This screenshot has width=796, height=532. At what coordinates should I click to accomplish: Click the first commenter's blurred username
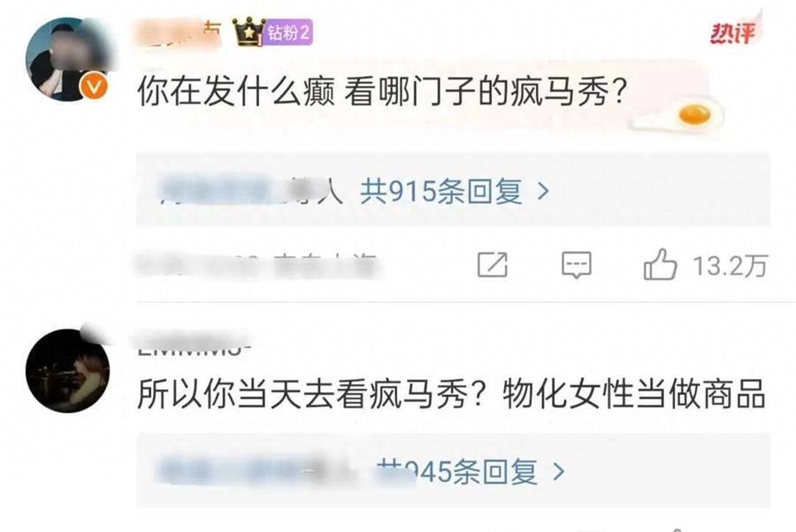pos(179,33)
